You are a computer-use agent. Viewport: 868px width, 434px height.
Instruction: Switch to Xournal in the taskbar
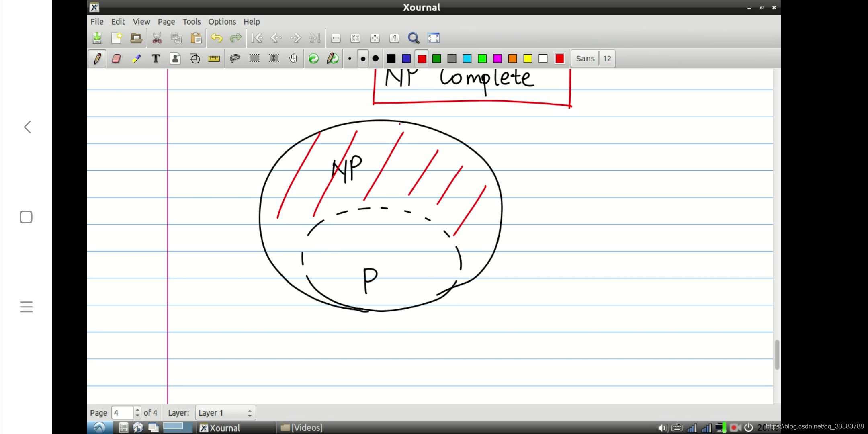click(235, 428)
